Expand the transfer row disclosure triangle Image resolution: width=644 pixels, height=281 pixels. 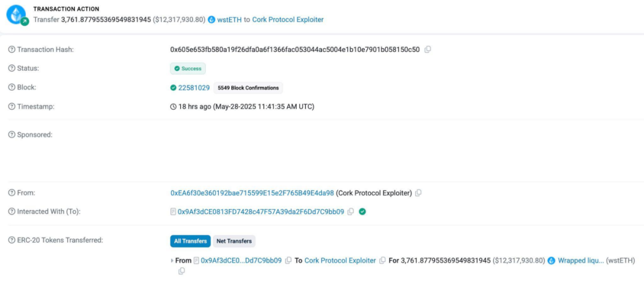tap(172, 261)
